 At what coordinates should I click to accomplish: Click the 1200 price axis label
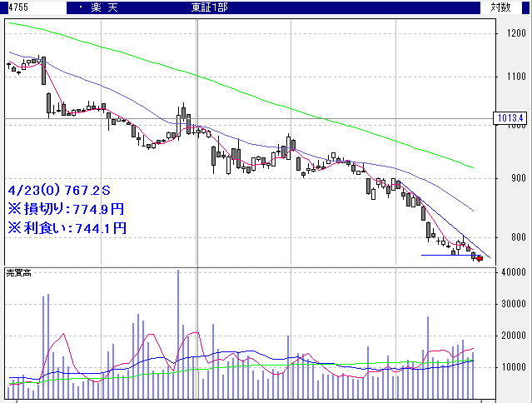click(x=515, y=34)
